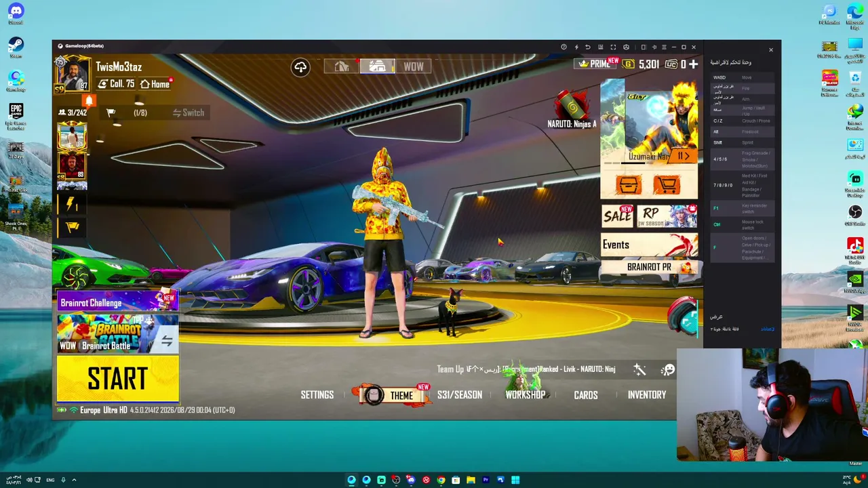Open Discord desktop shortcut
The image size is (868, 488).
point(16,14)
